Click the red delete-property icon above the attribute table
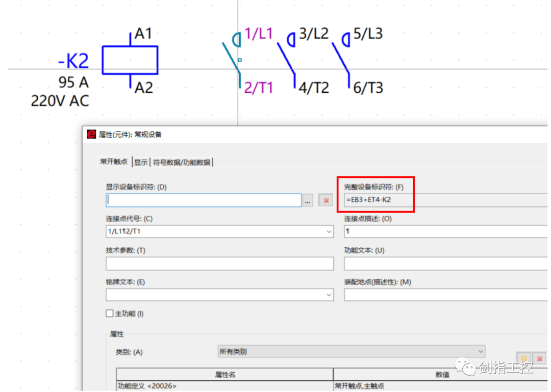The image size is (551, 392). coord(540,359)
